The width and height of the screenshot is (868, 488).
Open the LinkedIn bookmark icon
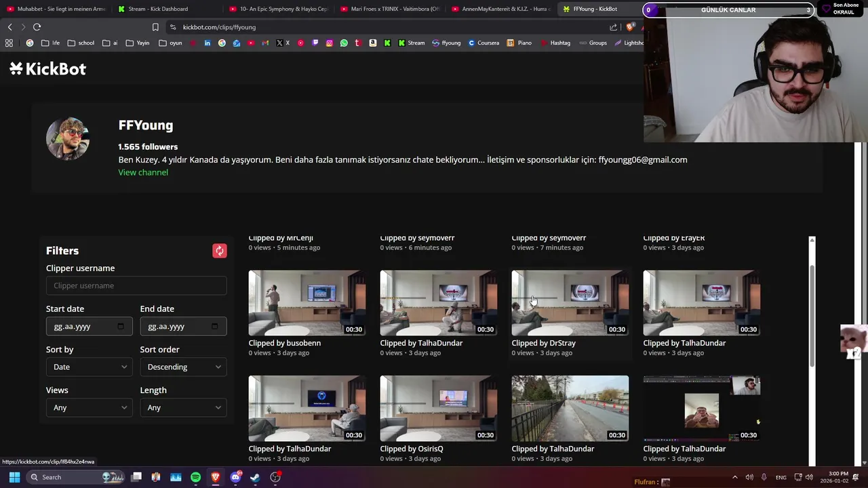pyautogui.click(x=207, y=43)
